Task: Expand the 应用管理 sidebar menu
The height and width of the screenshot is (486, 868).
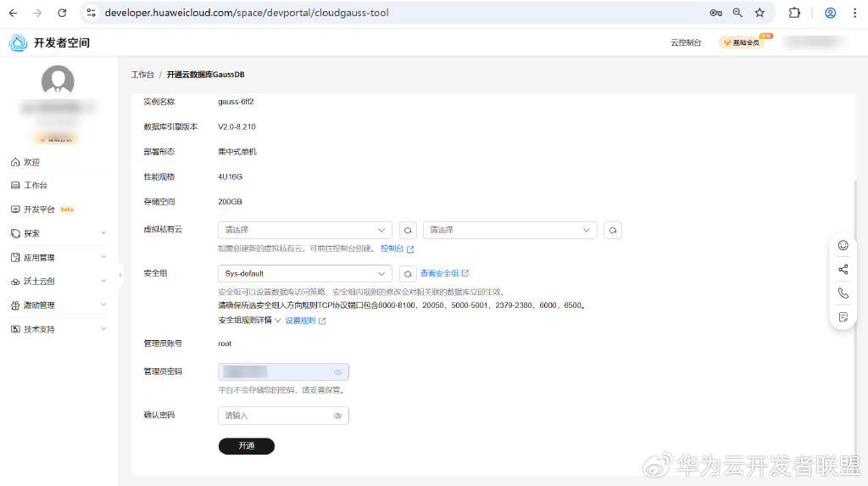Action: tap(58, 257)
